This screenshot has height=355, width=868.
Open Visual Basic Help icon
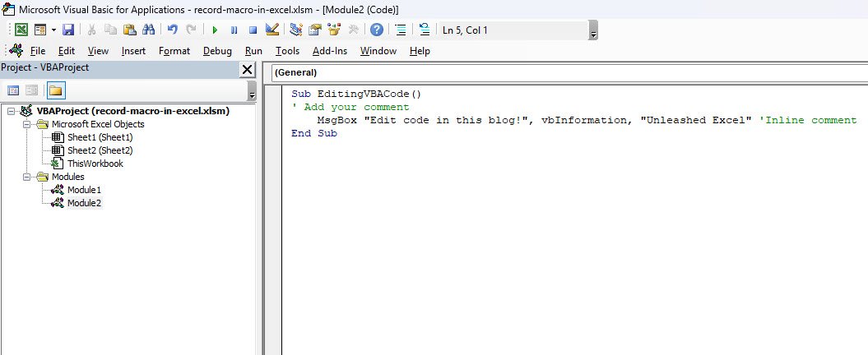(377, 30)
